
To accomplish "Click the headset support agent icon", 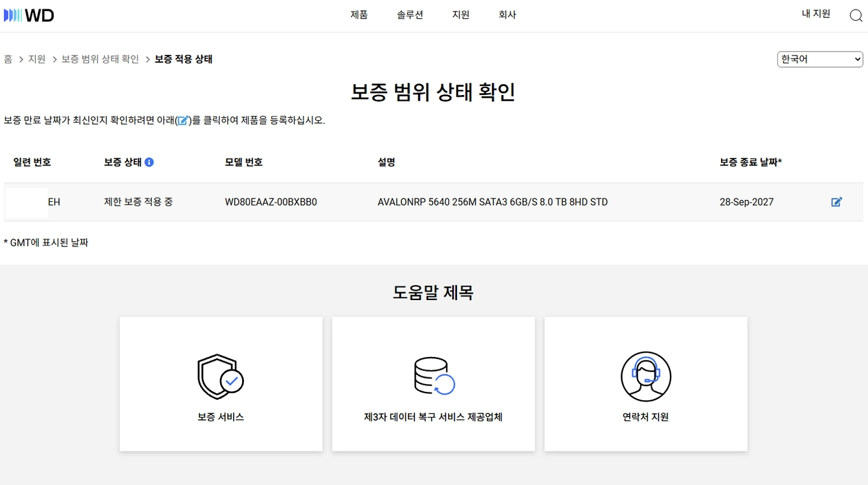I will click(x=645, y=376).
